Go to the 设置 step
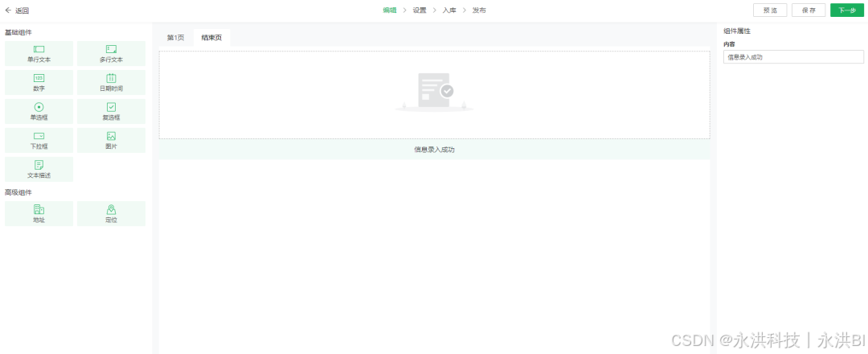Viewport: 868px width, 354px height. (x=420, y=10)
